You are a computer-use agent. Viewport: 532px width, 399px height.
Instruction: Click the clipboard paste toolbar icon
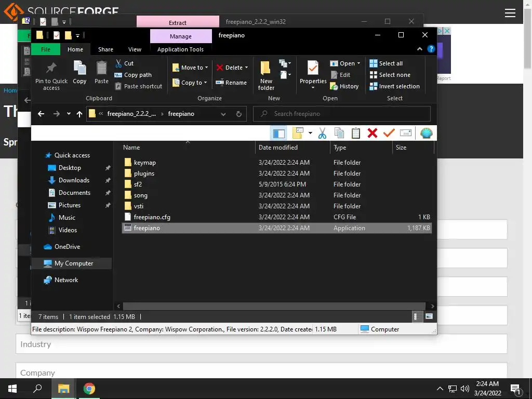pyautogui.click(x=355, y=134)
